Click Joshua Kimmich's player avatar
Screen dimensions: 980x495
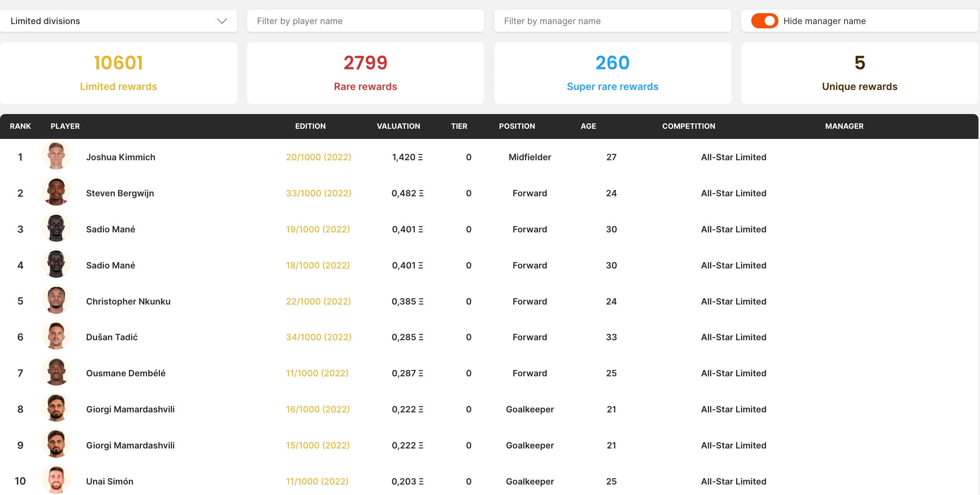point(56,156)
